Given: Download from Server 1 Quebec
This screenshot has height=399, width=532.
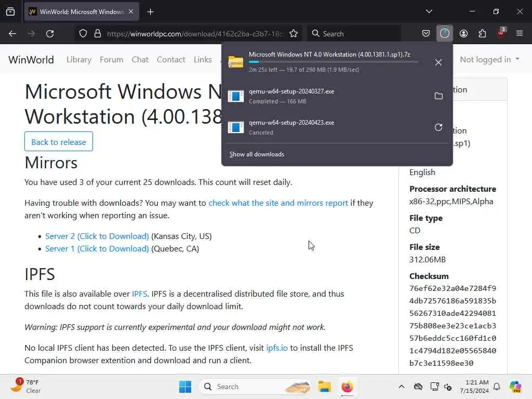Looking at the screenshot, I should pyautogui.click(x=97, y=249).
